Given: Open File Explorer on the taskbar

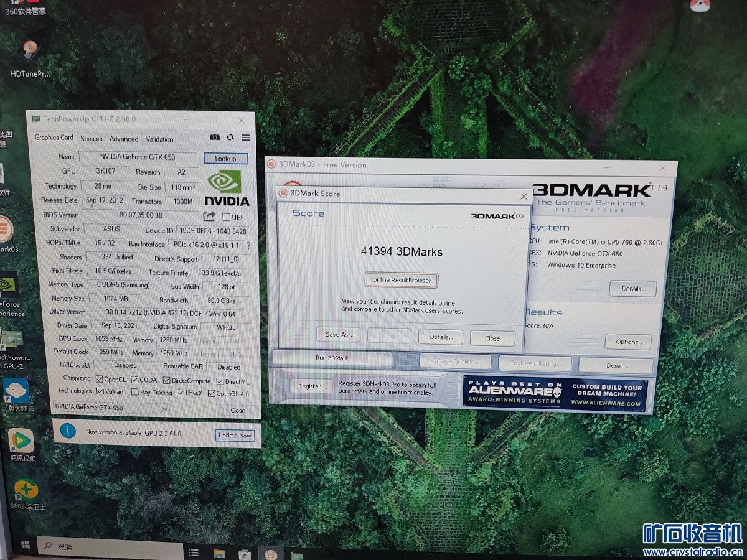Looking at the screenshot, I should (x=219, y=553).
